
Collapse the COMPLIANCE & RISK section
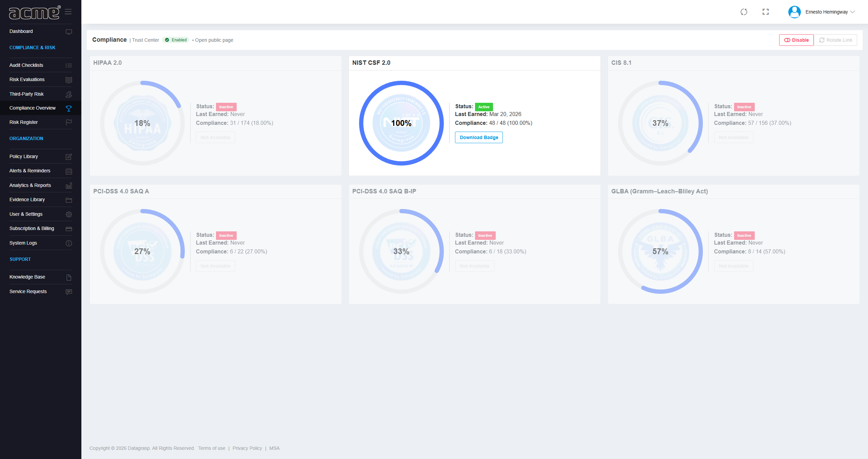[32, 47]
